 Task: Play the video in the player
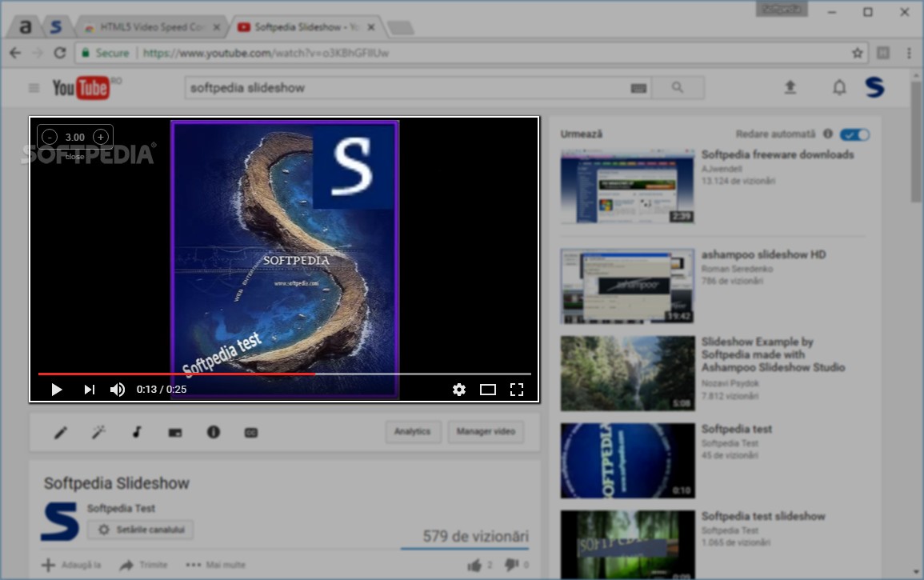57,390
